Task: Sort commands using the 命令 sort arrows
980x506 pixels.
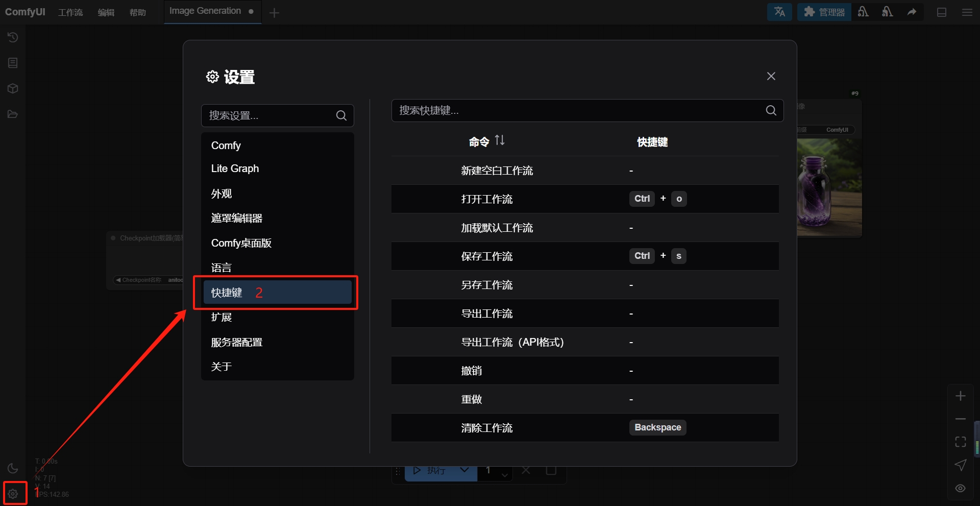Action: tap(500, 140)
